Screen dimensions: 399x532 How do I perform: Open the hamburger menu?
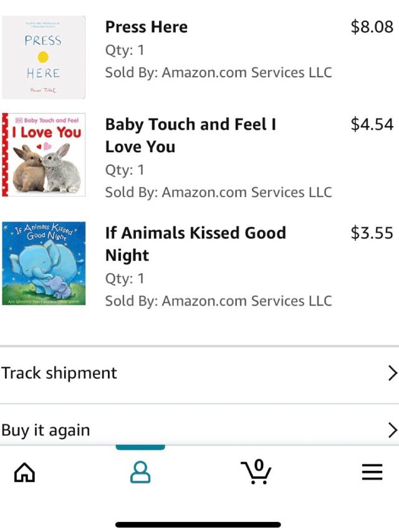[x=372, y=473]
